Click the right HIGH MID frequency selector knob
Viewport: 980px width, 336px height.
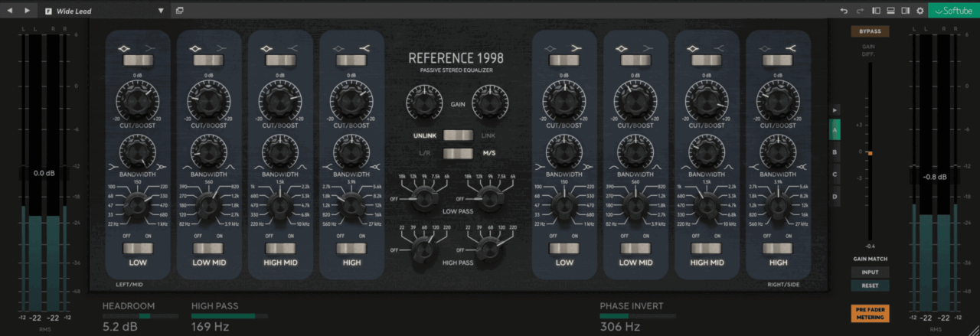tap(707, 205)
